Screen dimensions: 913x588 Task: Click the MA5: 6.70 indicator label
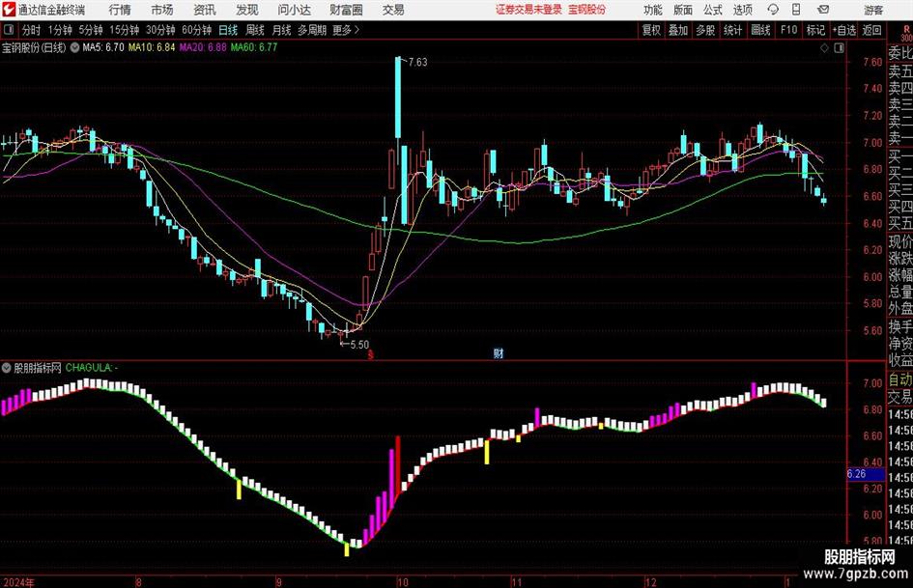click(103, 47)
